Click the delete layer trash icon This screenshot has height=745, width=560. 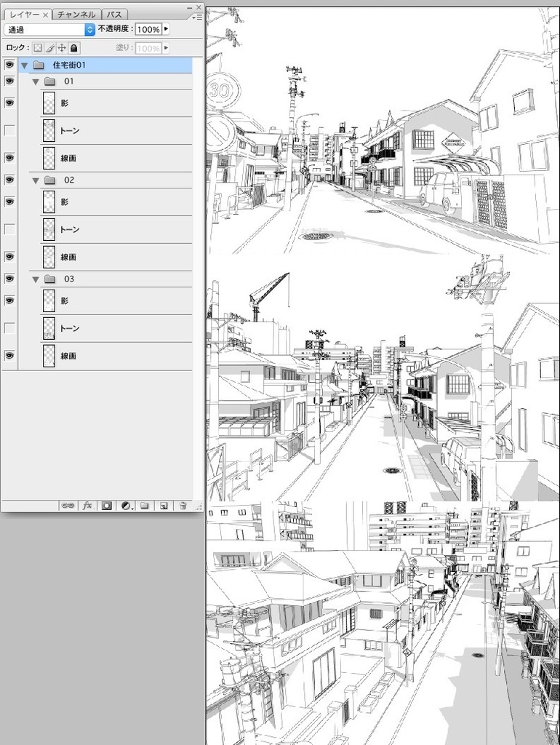click(x=183, y=506)
